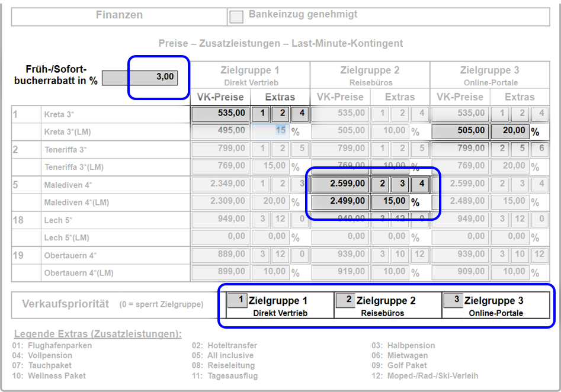Click Malediven 4* Zielgruppe 2 extras box showing 4
The height and width of the screenshot is (392, 561).
pos(420,184)
